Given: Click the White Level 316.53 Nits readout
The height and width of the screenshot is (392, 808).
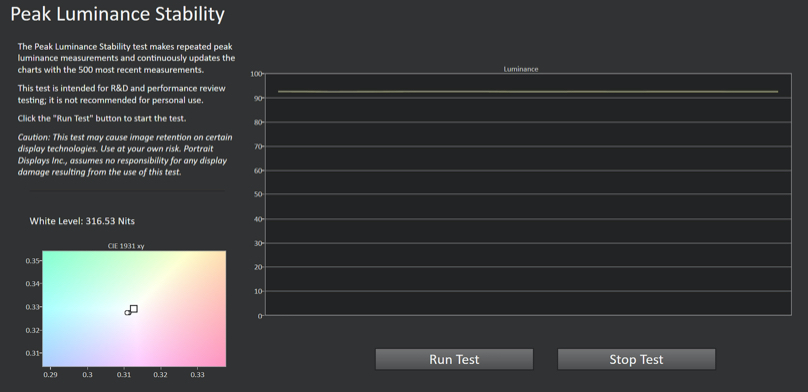Looking at the screenshot, I should [82, 221].
